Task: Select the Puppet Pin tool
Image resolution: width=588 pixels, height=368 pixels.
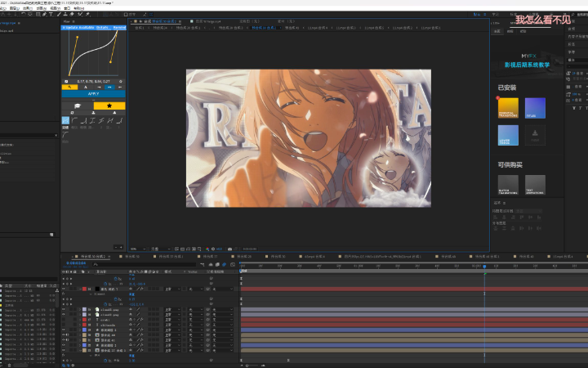Action: pos(87,14)
